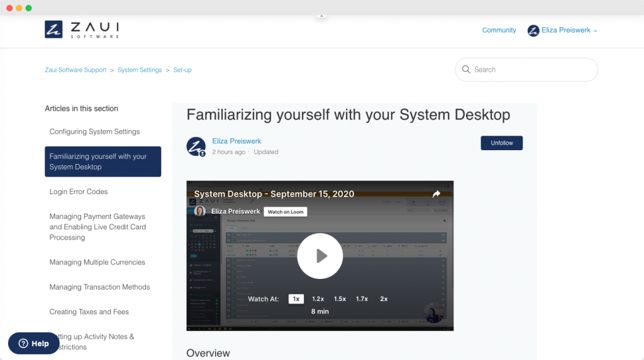
Task: Click the Search input field
Action: pyautogui.click(x=526, y=69)
